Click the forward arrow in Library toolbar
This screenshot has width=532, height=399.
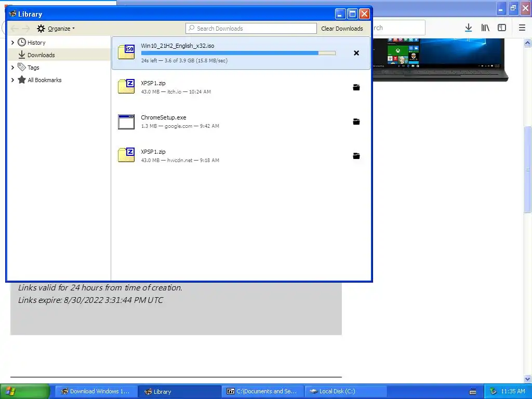coord(26,29)
